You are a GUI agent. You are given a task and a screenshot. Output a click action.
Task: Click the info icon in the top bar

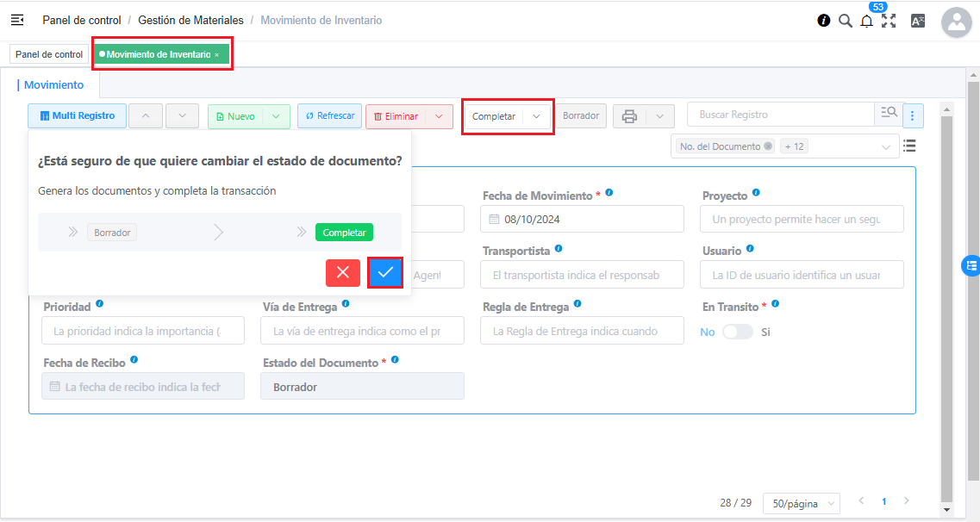[825, 20]
